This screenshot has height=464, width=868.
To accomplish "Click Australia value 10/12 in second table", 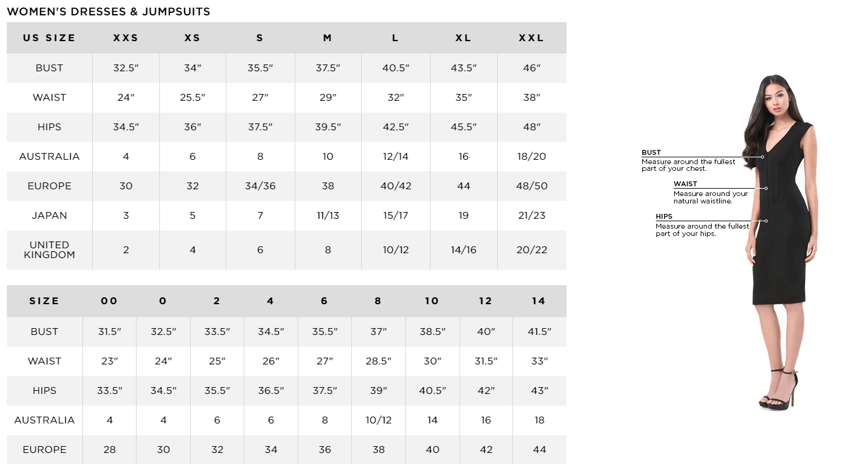I will [x=378, y=420].
